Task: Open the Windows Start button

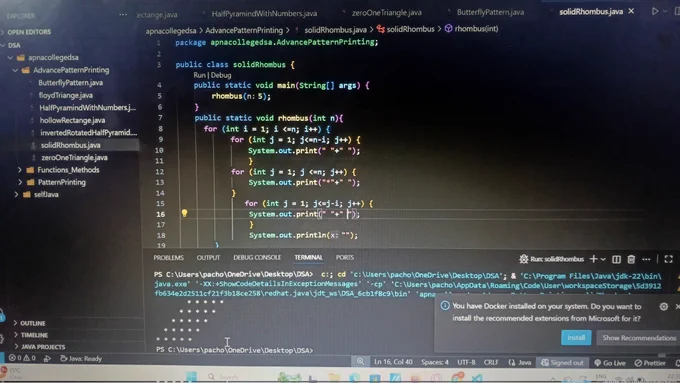Action: [x=191, y=376]
